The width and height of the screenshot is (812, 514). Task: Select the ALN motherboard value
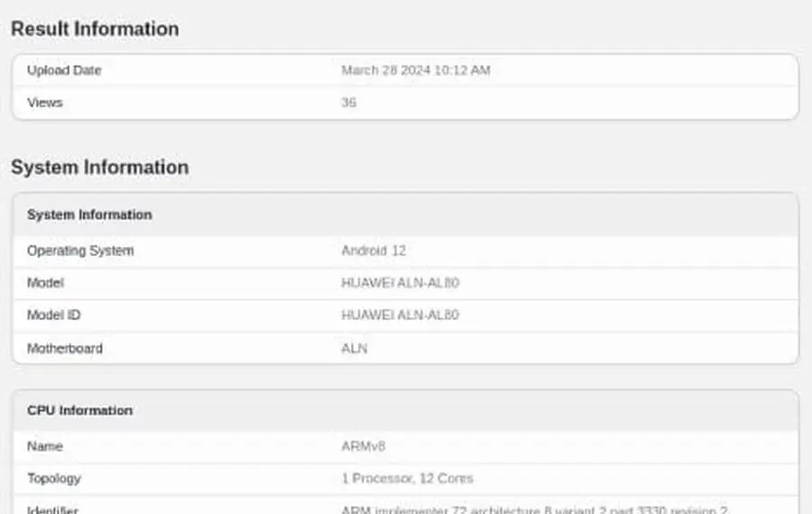coord(355,348)
